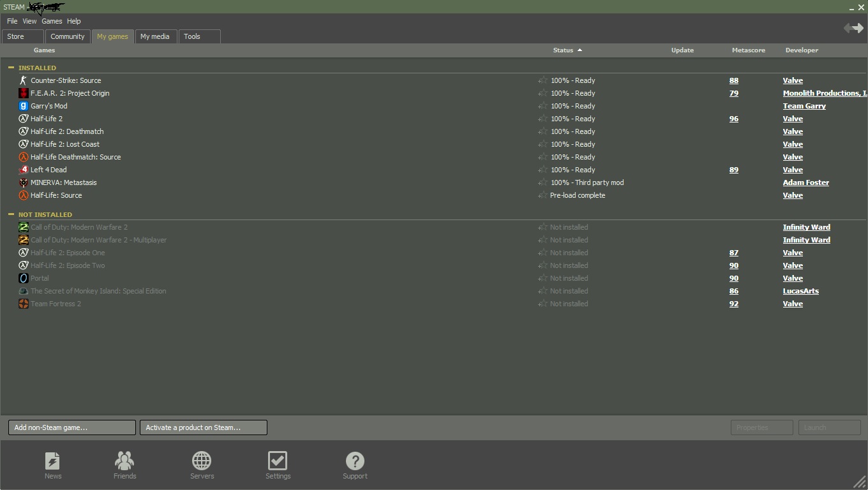Click the Half-Life 2: Lost Coast icon

click(x=24, y=144)
